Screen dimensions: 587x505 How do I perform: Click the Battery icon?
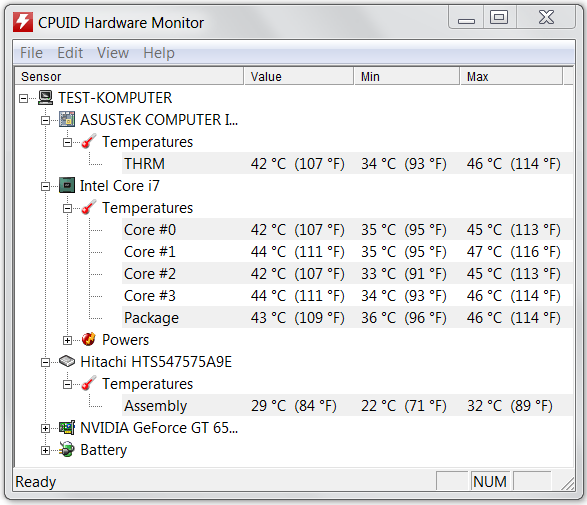pyautogui.click(x=67, y=449)
